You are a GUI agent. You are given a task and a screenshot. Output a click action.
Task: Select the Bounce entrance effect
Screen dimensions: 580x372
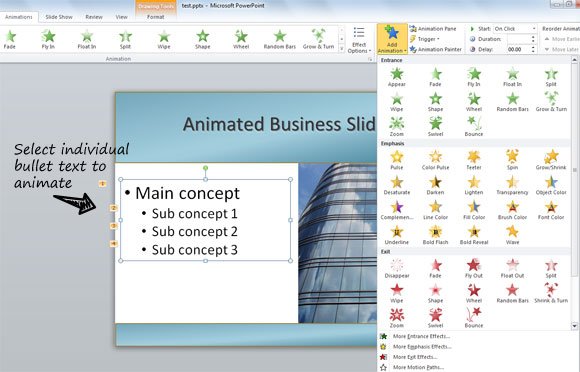tap(474, 126)
